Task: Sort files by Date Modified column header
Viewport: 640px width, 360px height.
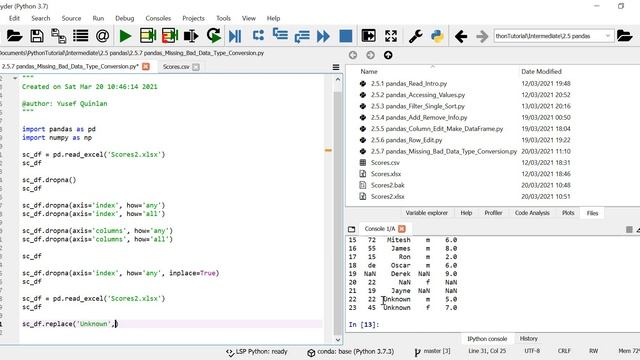Action: [x=541, y=71]
